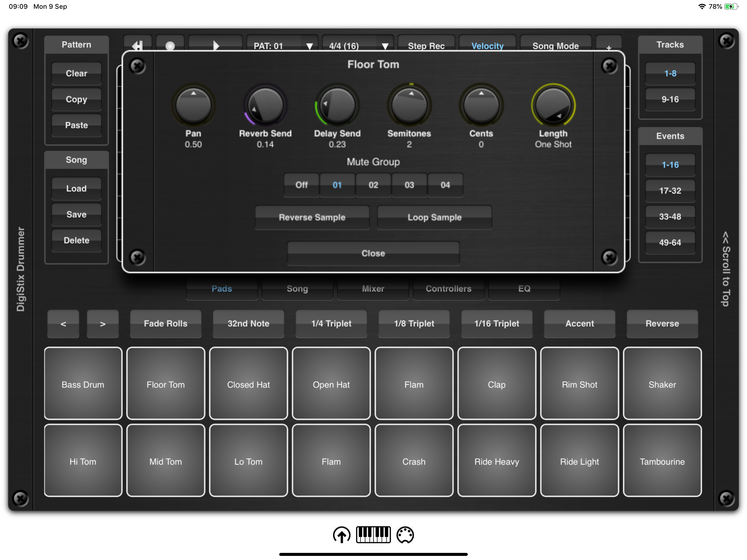The height and width of the screenshot is (560, 747).
Task: Tap the upload arrow icon in the bottom bar
Action: (x=342, y=535)
